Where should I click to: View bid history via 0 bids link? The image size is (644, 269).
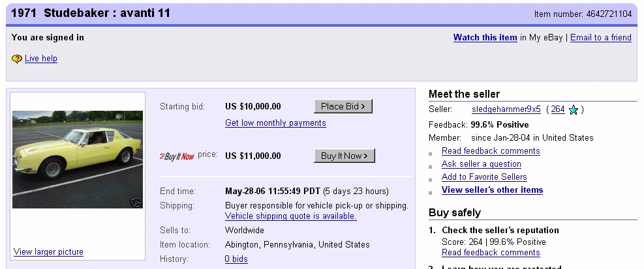(236, 259)
